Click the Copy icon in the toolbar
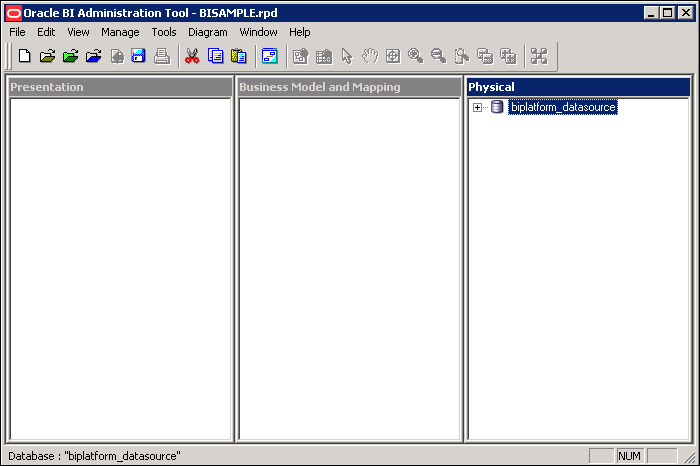The width and height of the screenshot is (700, 466). tap(216, 56)
